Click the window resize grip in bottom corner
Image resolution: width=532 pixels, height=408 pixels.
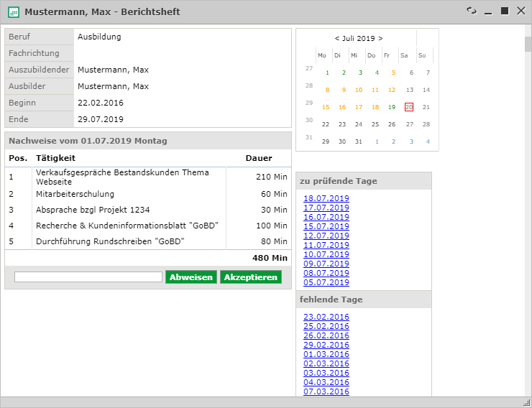pyautogui.click(x=526, y=402)
